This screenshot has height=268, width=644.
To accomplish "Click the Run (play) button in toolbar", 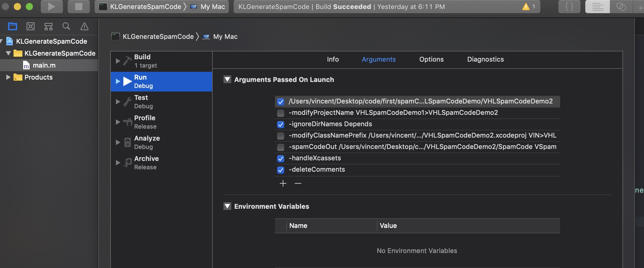I will [52, 7].
